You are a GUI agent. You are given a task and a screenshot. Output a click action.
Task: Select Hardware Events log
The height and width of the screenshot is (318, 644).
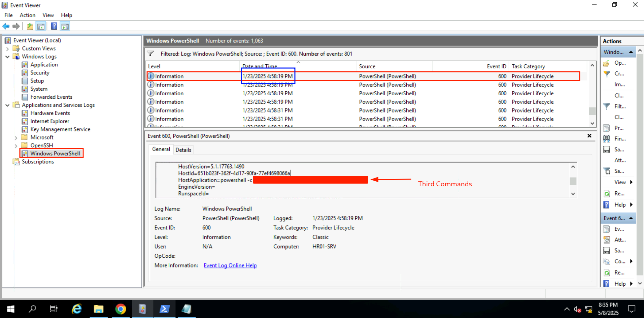(50, 113)
